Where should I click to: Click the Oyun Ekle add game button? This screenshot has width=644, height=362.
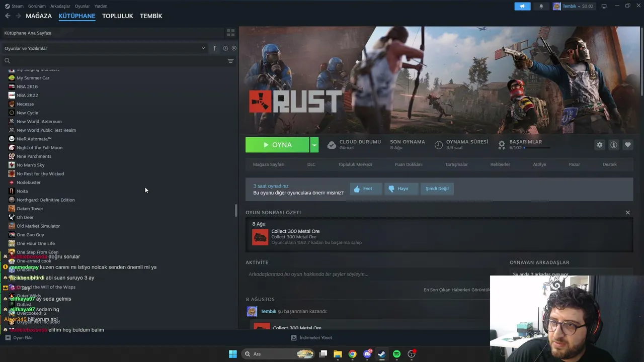(19, 338)
